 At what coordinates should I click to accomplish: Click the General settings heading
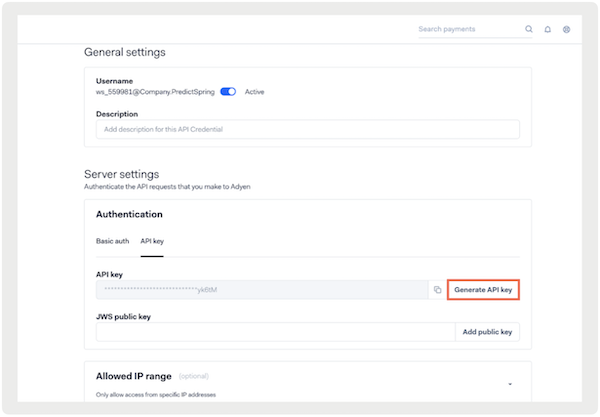click(x=125, y=52)
